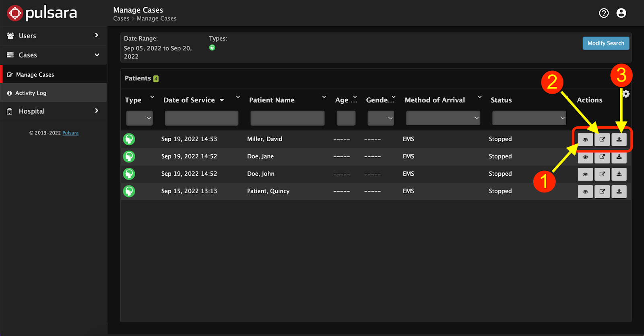Viewport: 644px width, 336px height.
Task: Open Manage Cases in sidebar
Action: [x=54, y=75]
